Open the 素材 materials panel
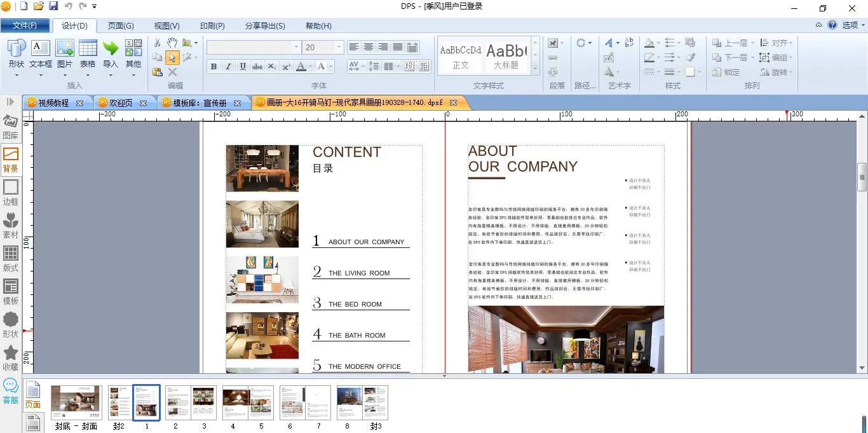This screenshot has width=868, height=433. pyautogui.click(x=10, y=226)
